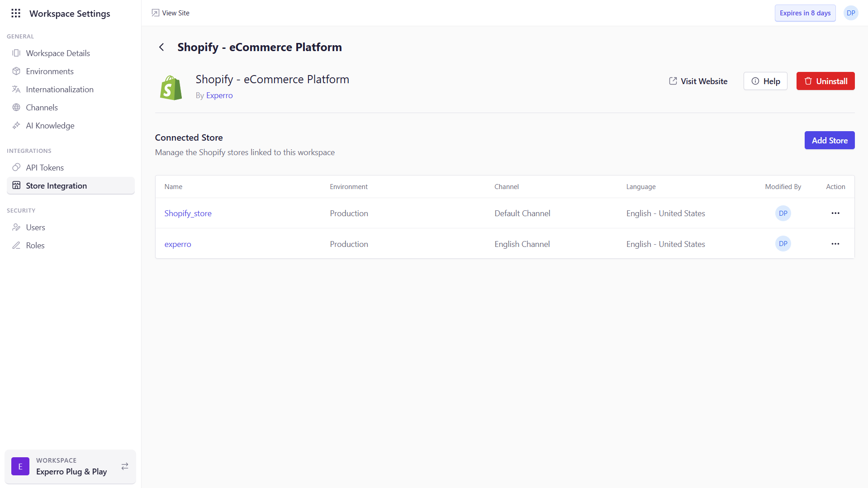The width and height of the screenshot is (868, 488).
Task: Open the Experro Plug & Play workspace switcher
Action: (x=71, y=471)
